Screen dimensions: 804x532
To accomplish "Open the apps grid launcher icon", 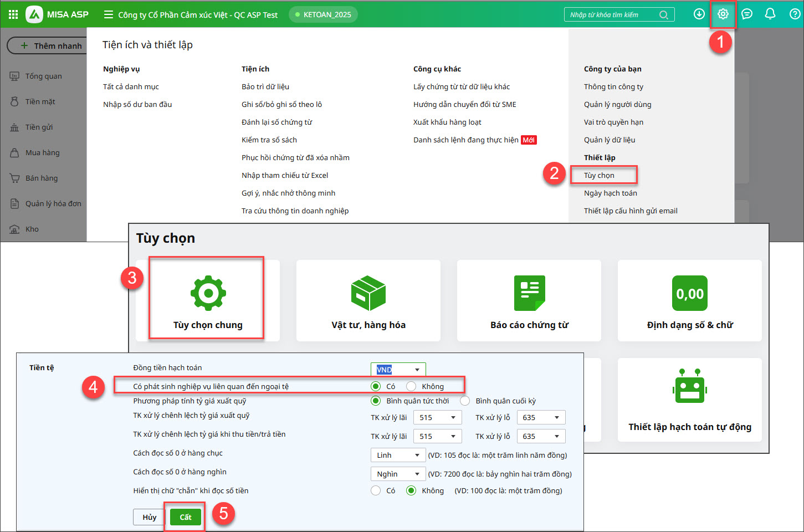I will [x=13, y=14].
